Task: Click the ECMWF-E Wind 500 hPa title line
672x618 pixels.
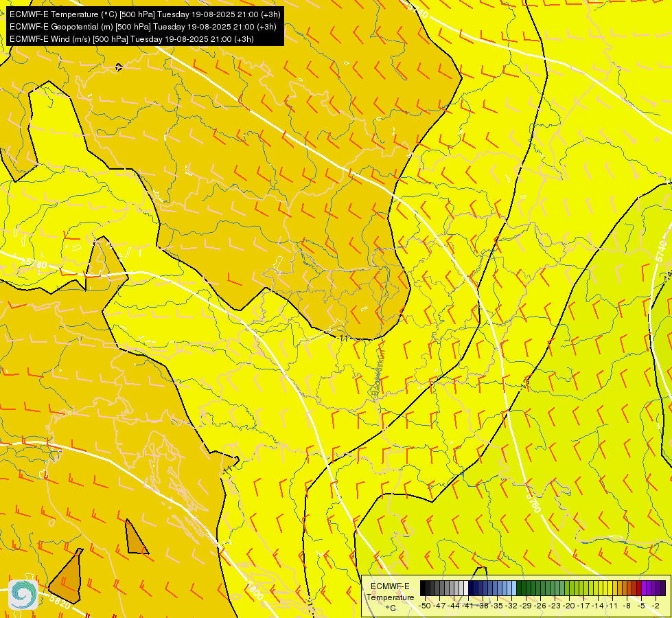Action: (132, 39)
